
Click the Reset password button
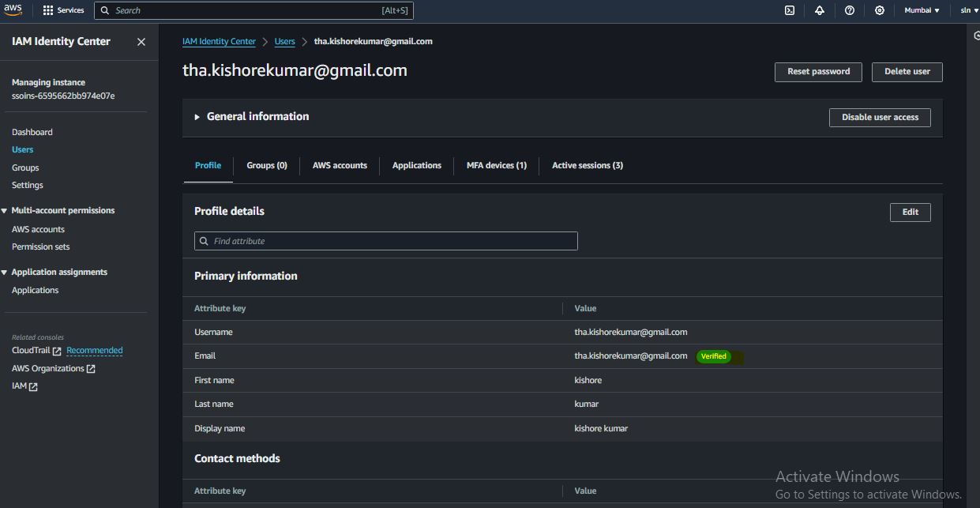(x=818, y=72)
